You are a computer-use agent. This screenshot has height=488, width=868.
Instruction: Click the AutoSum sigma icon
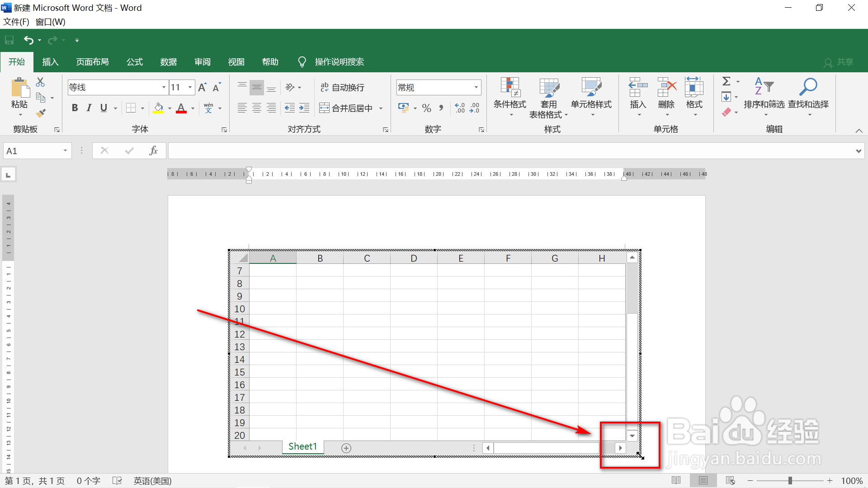point(726,81)
